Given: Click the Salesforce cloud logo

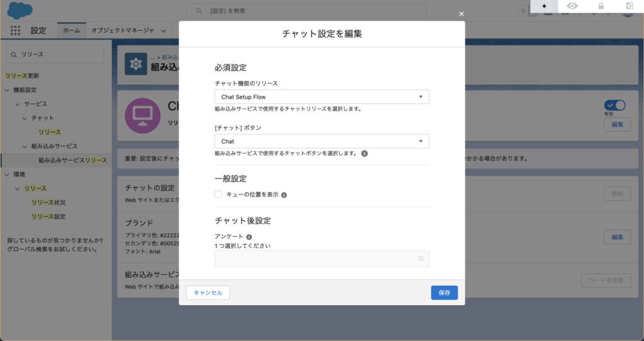Looking at the screenshot, I should [x=19, y=11].
